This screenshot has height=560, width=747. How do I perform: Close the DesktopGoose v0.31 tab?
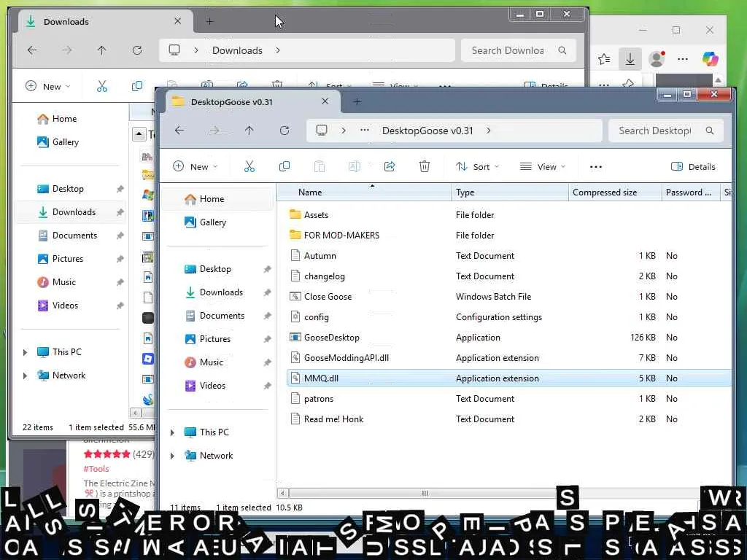tap(325, 101)
